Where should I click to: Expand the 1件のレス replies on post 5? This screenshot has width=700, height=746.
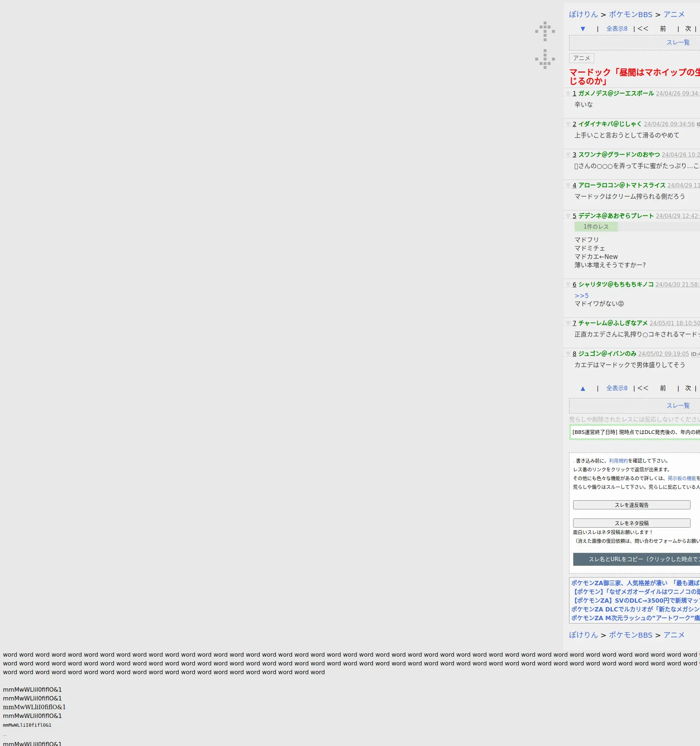click(596, 227)
